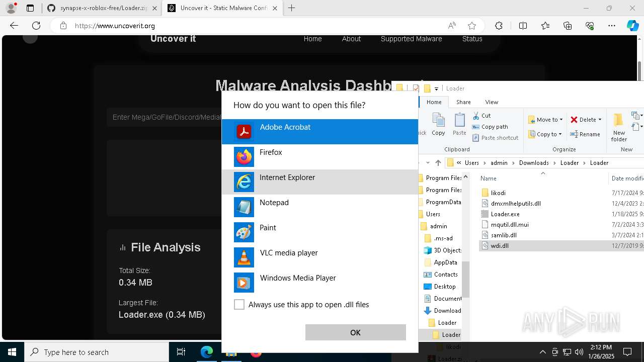Viewport: 644px width, 362px height.
Task: Select Loader.exe in the file list
Action: (x=505, y=214)
